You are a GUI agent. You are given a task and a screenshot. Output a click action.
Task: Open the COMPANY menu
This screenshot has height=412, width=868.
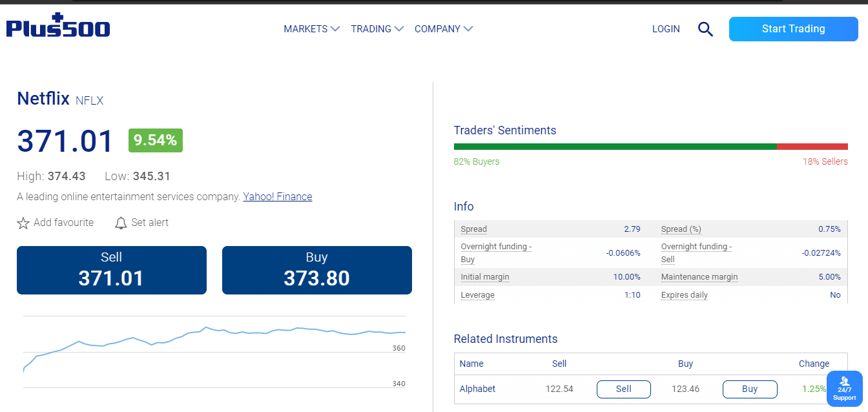point(437,29)
